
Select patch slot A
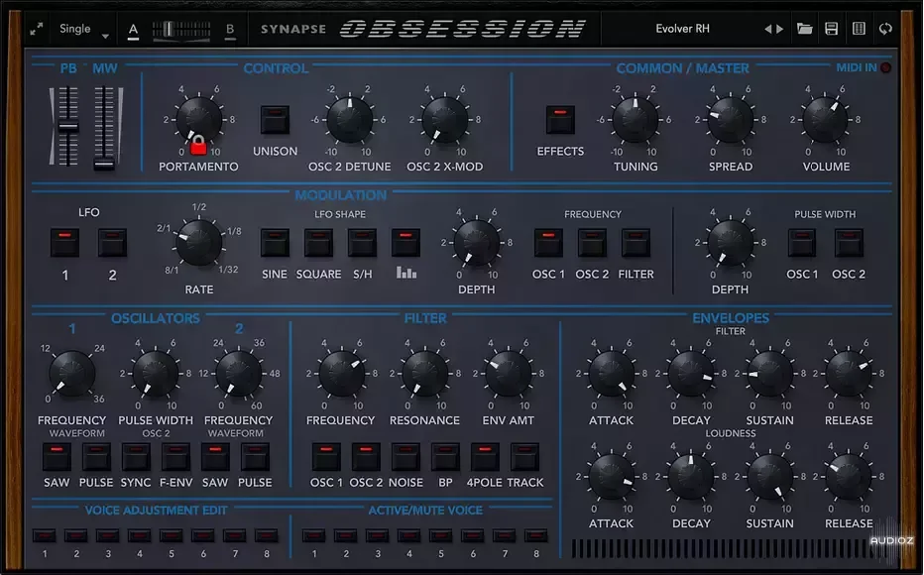133,30
